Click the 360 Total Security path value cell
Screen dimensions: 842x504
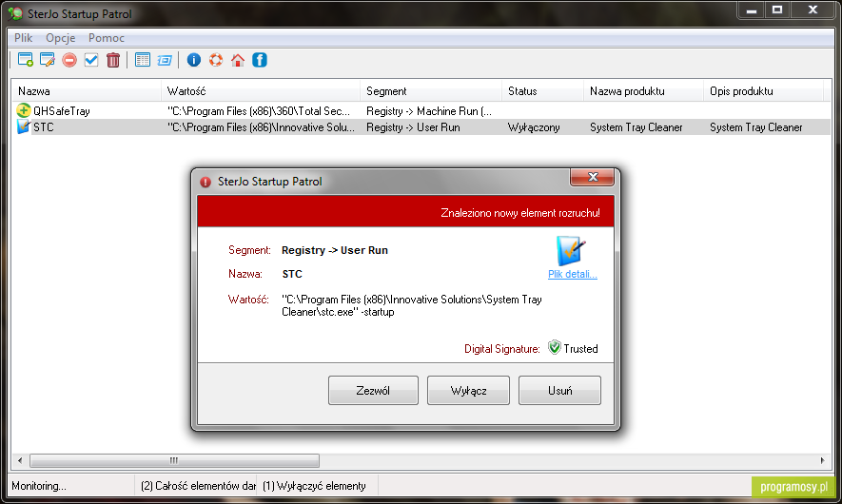point(258,111)
